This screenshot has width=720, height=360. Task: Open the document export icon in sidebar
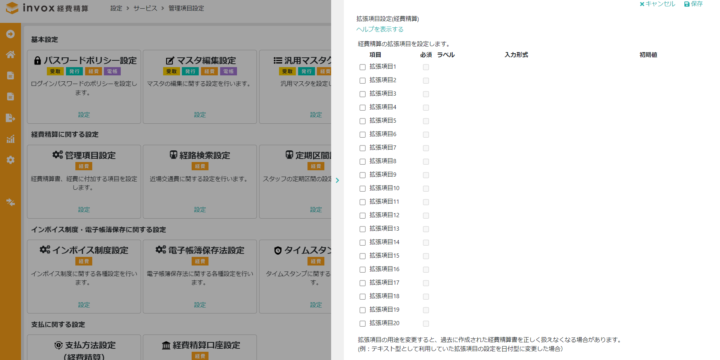pyautogui.click(x=10, y=118)
